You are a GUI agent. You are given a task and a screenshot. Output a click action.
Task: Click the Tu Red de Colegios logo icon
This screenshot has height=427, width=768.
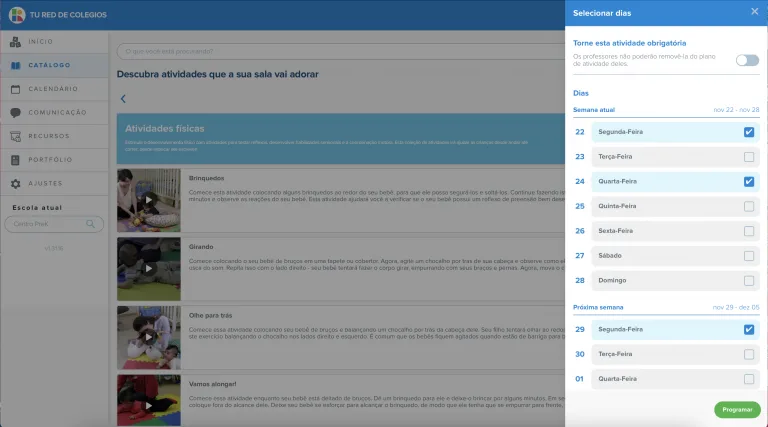point(17,15)
